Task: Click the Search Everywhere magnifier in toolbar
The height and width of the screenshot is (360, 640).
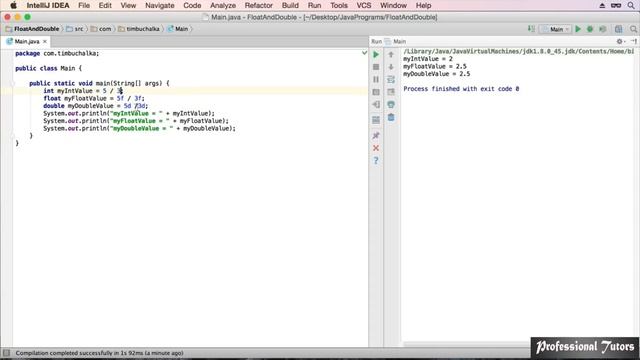Action: (x=633, y=29)
